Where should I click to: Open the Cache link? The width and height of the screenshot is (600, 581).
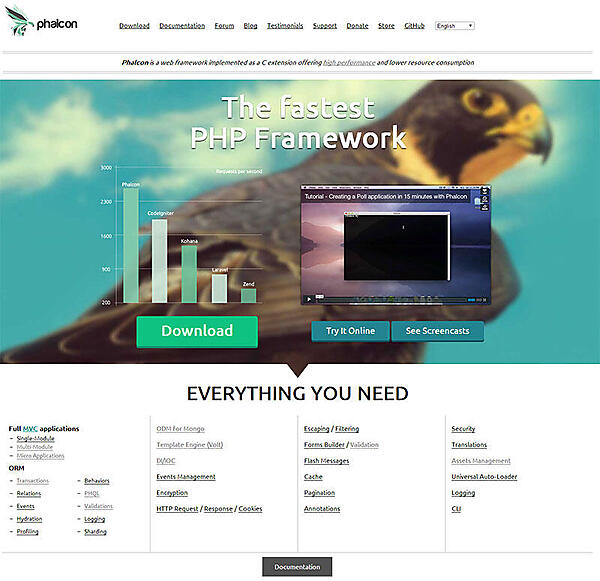click(313, 477)
